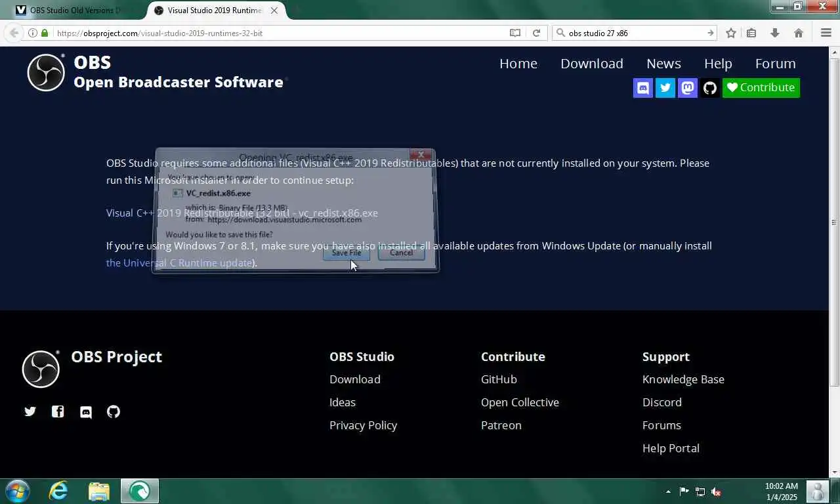Click the footer Download link
This screenshot has width=840, height=504.
pos(355,379)
